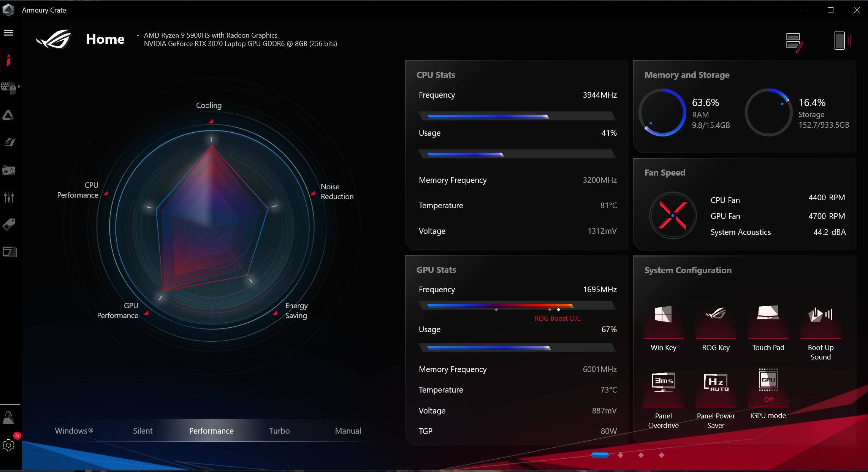
Task: Open the Device keyboard sidebar icon
Action: point(8,88)
